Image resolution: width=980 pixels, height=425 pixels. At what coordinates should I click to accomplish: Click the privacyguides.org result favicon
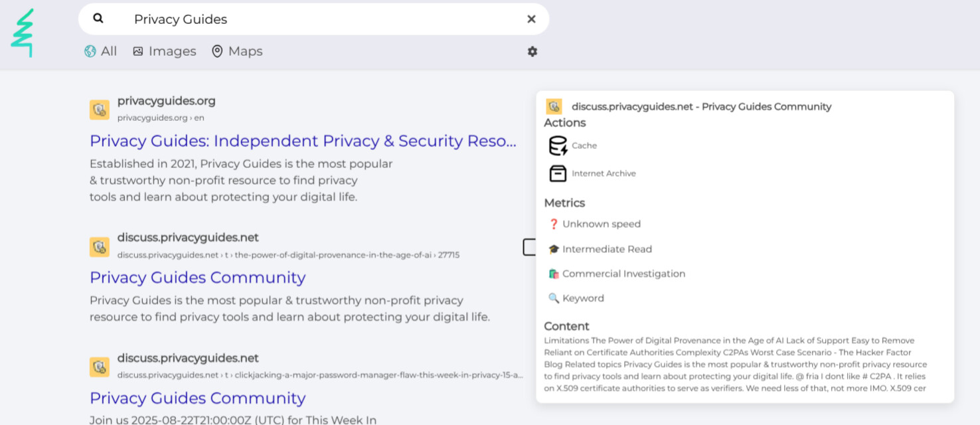click(100, 110)
